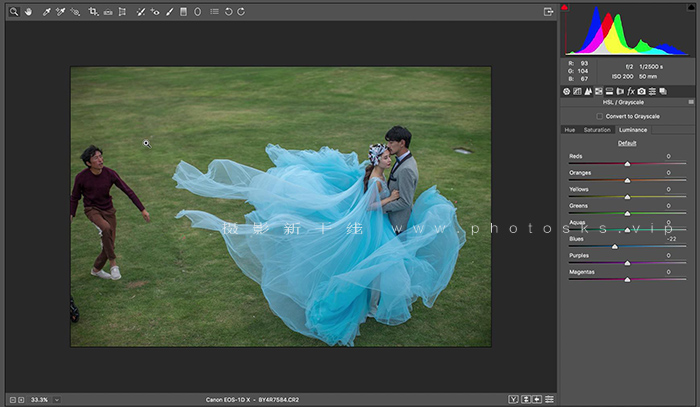Toggle shadow clipping warning in histogram

click(565, 8)
